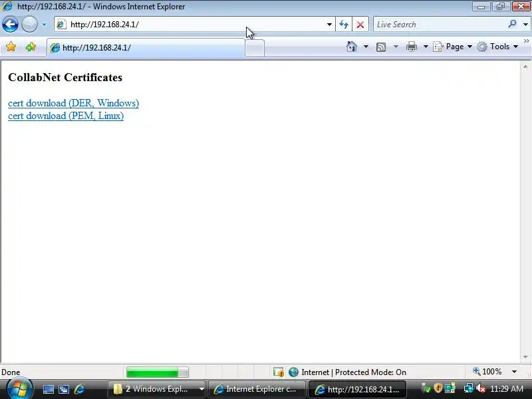Click the page icon in address bar
Viewport: 532px width, 399px height.
point(61,25)
